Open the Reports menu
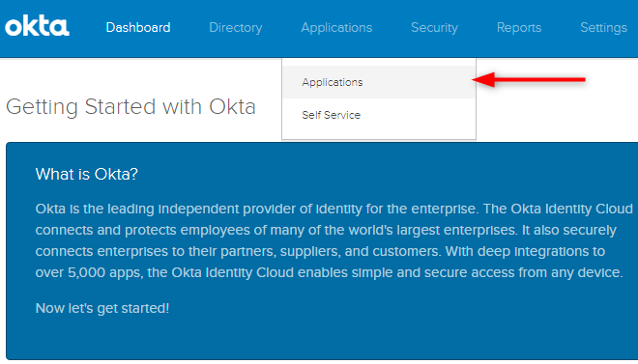The height and width of the screenshot is (364, 638). 519,28
